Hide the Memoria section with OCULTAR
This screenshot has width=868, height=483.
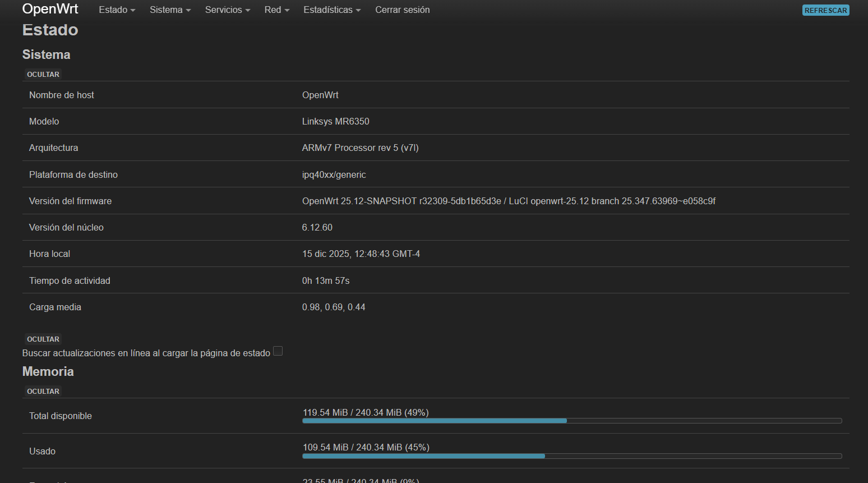click(x=43, y=392)
